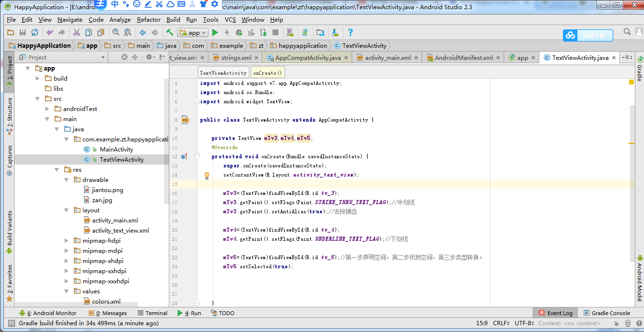Open the Gradle Console panel
Image resolution: width=644 pixels, height=332 pixels.
(x=607, y=313)
